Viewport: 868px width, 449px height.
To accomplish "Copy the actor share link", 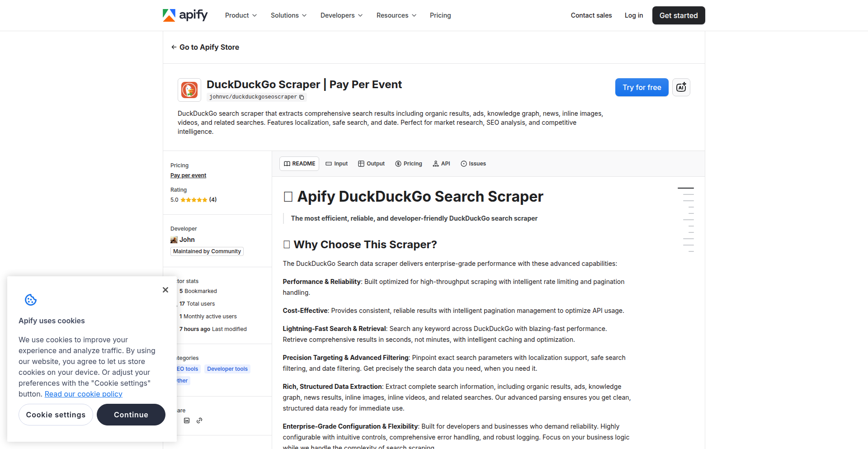I will point(199,421).
